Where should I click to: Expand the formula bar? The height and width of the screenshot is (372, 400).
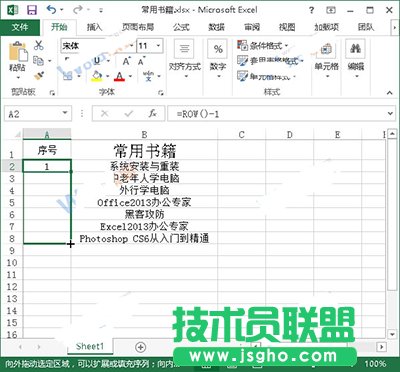point(390,114)
